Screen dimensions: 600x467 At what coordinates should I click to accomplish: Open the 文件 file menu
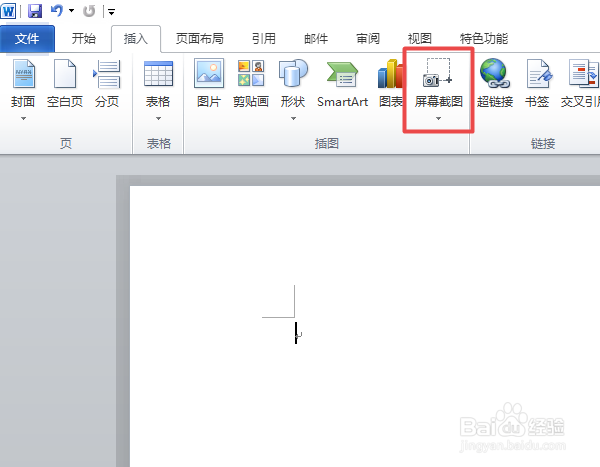point(27,38)
